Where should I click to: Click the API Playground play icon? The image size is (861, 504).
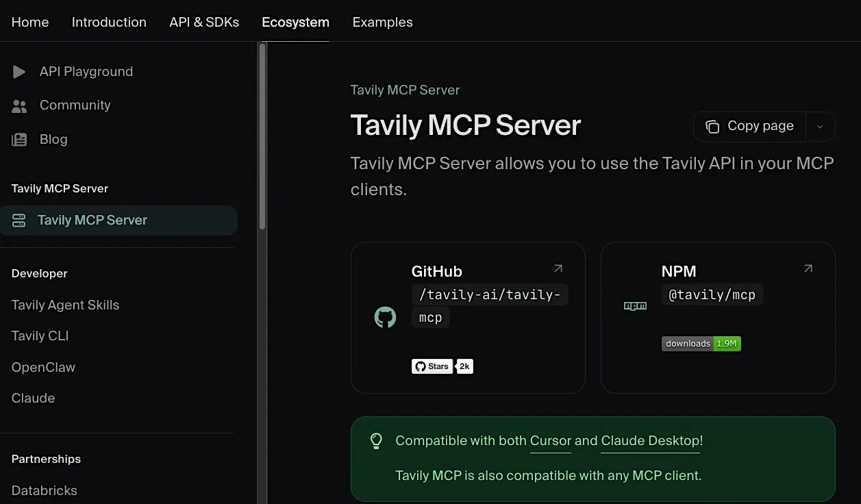coord(19,72)
